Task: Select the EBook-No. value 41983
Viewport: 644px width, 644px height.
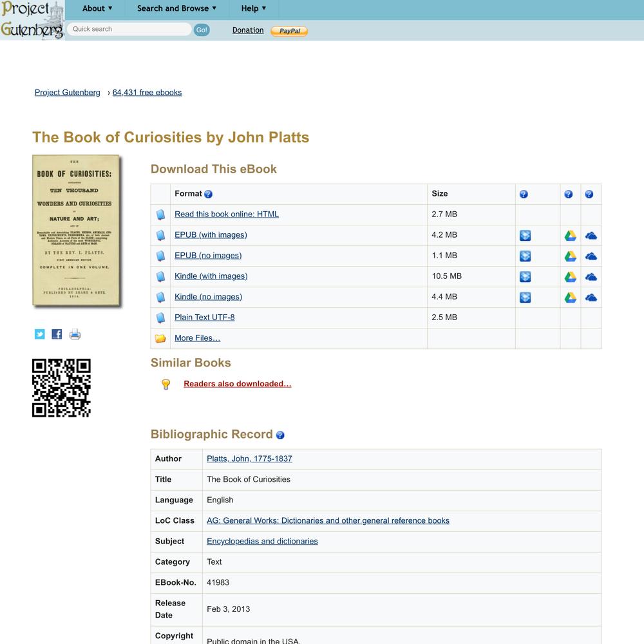Action: click(x=218, y=582)
